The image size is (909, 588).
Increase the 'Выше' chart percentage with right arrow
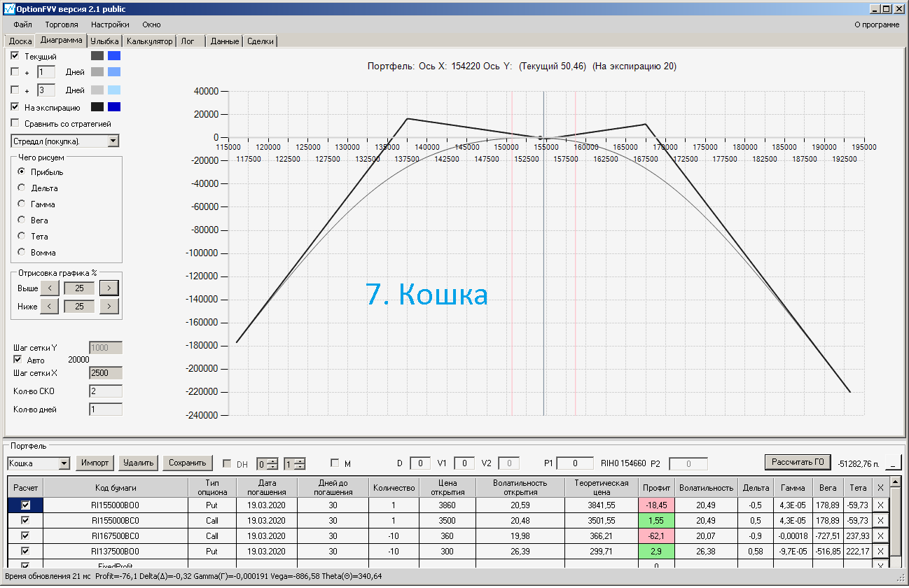109,288
